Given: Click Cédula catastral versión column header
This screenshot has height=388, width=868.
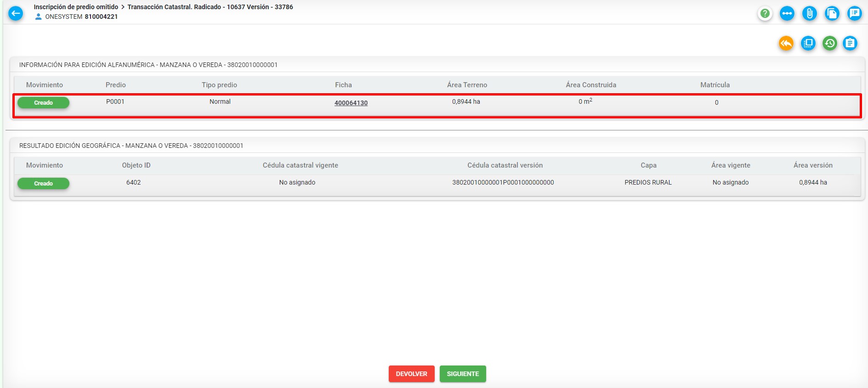Looking at the screenshot, I should click(505, 165).
